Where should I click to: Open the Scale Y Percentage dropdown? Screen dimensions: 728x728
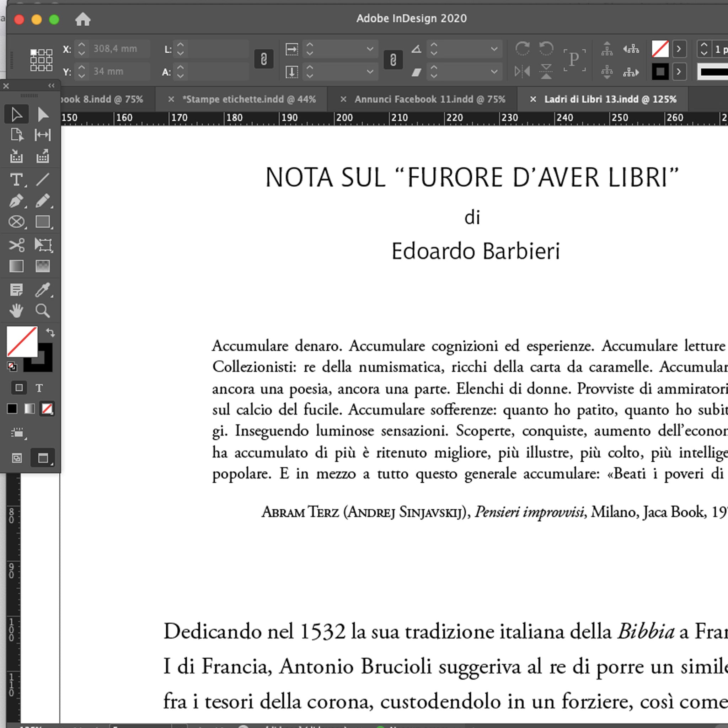(370, 71)
